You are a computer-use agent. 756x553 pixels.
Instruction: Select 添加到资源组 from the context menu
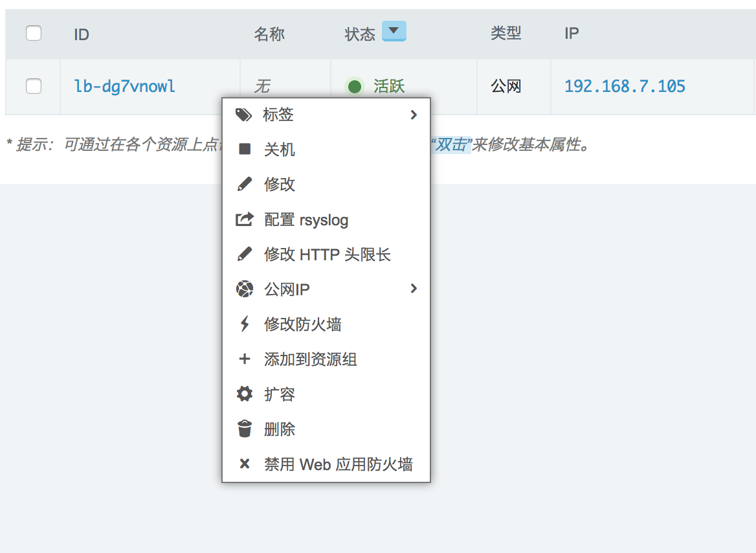311,359
